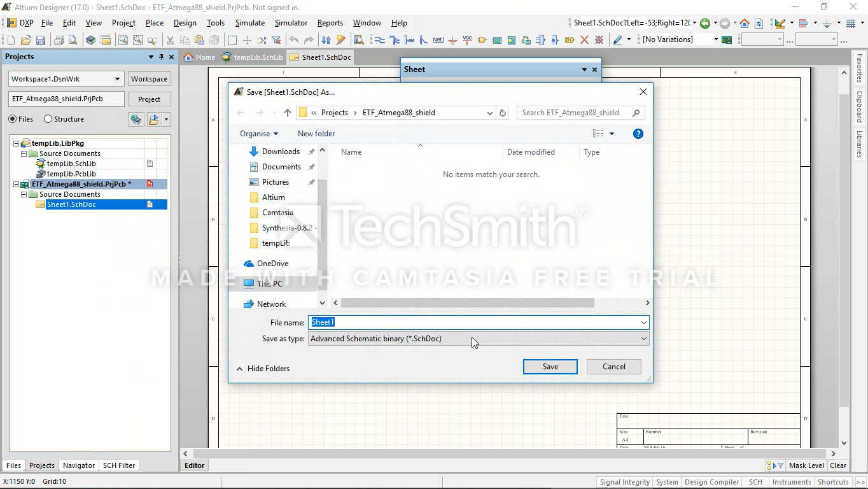Select the Structure radio button
The height and width of the screenshot is (489, 868).
48,119
